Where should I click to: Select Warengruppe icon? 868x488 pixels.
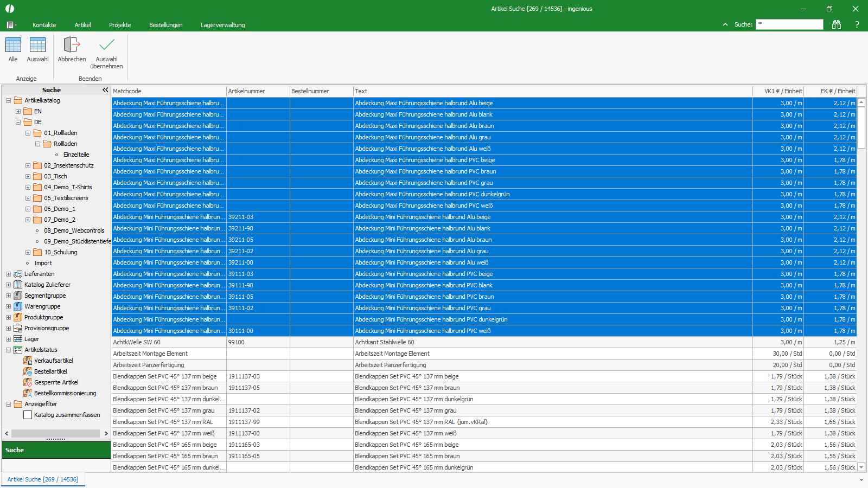click(x=18, y=306)
